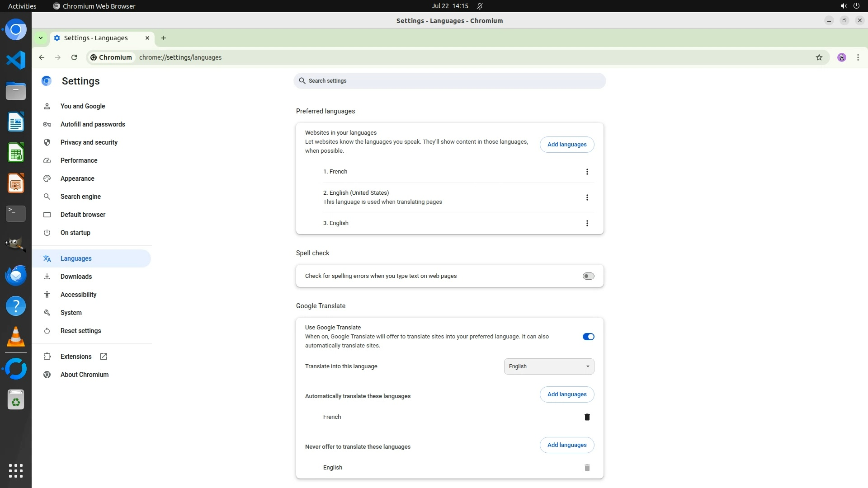This screenshot has width=868, height=488.
Task: Open the Chromium three-dot main menu
Action: pyautogui.click(x=858, y=57)
